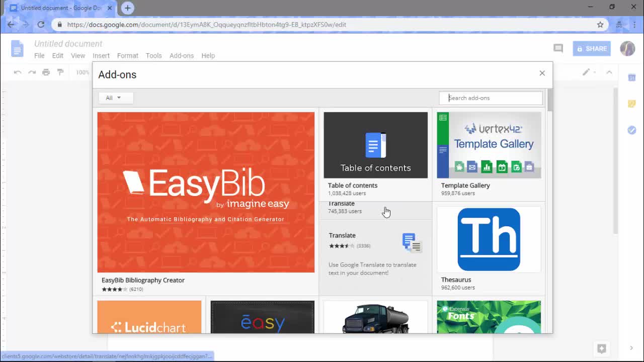Click the Translate add-on icon
Screen dimensions: 644x362
click(x=412, y=243)
